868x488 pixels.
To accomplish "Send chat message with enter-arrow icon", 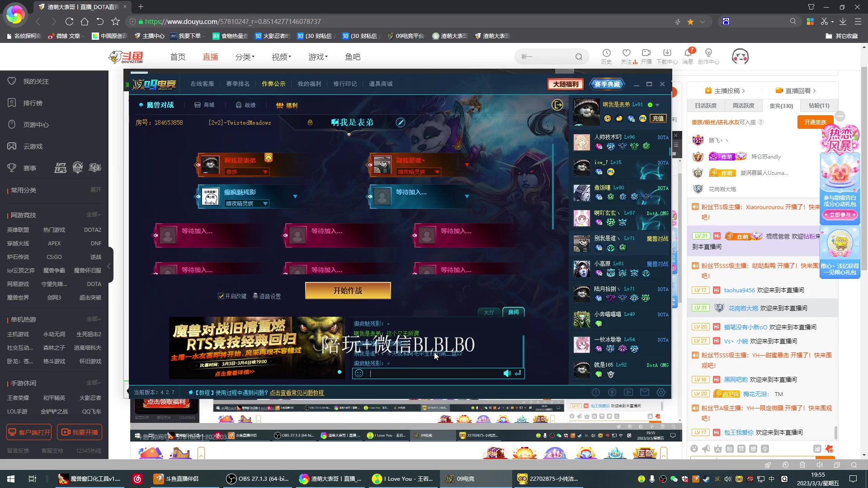I will coord(518,373).
